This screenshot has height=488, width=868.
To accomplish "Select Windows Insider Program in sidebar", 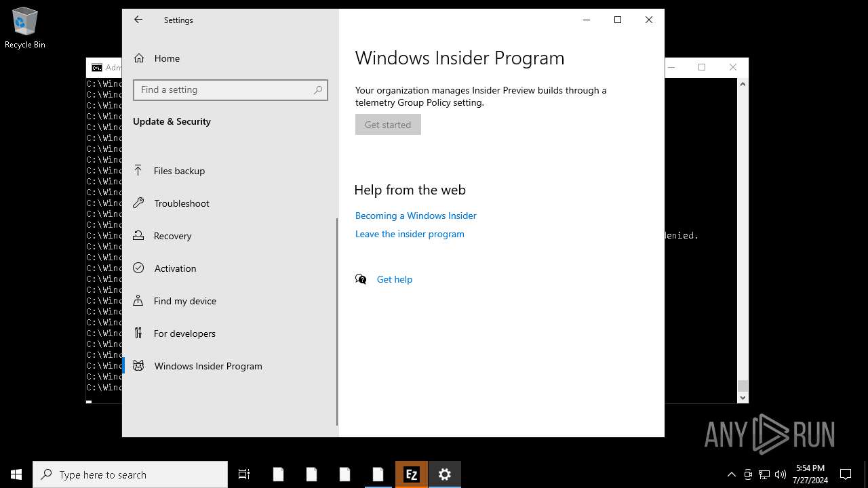I will (230, 366).
